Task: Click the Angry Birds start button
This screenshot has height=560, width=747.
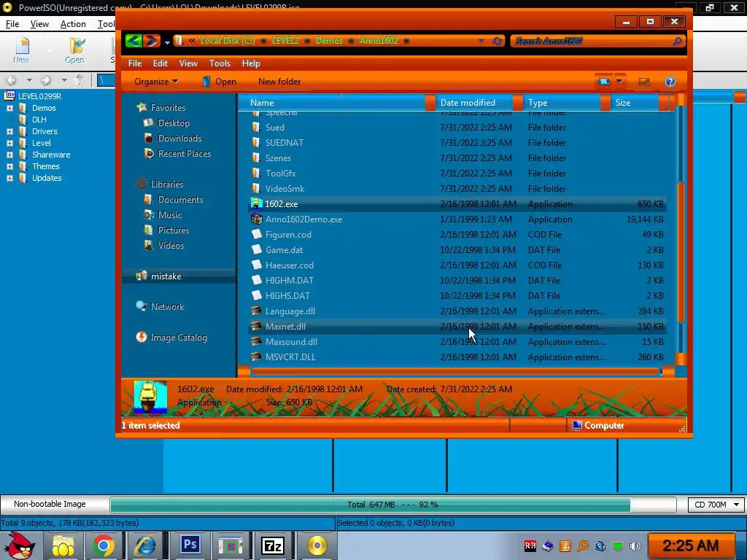Action: tap(18, 545)
